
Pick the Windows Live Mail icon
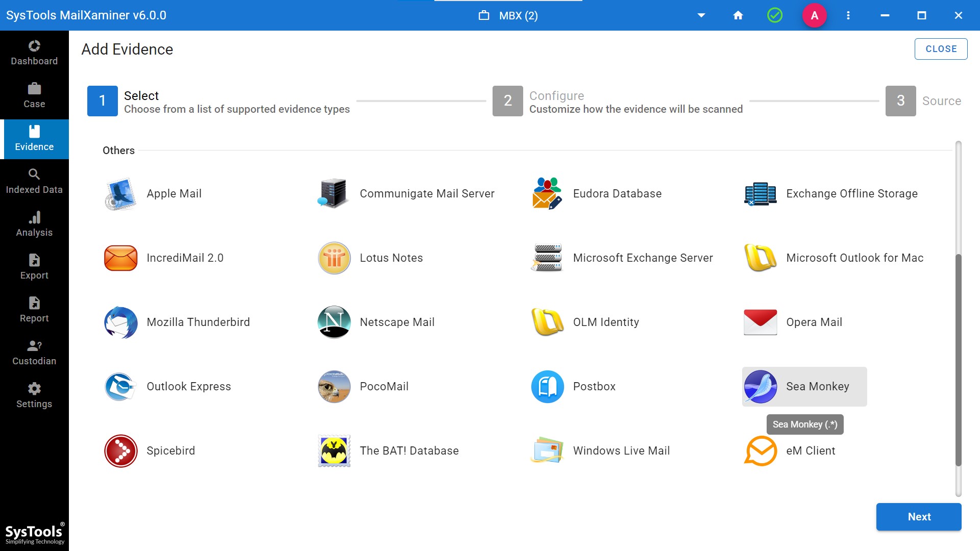[547, 451]
